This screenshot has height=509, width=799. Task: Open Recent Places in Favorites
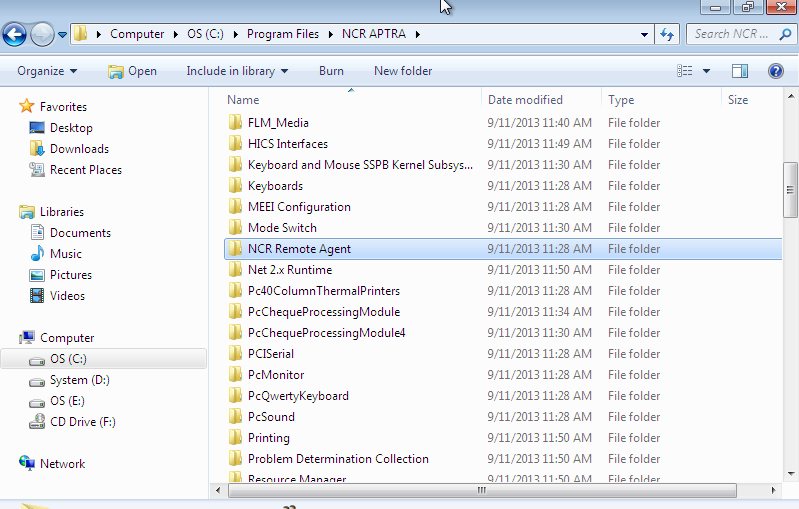click(x=86, y=170)
